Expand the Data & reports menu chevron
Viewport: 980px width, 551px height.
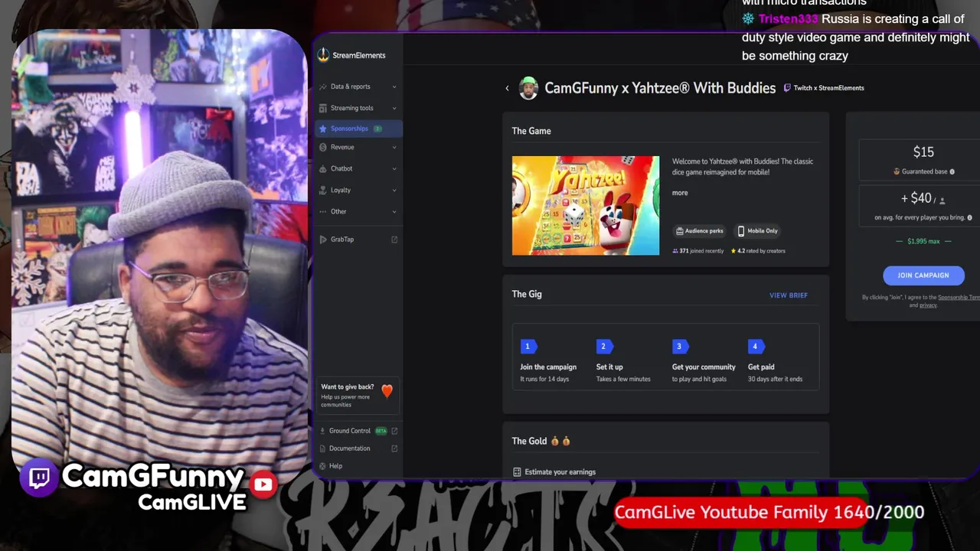(394, 86)
